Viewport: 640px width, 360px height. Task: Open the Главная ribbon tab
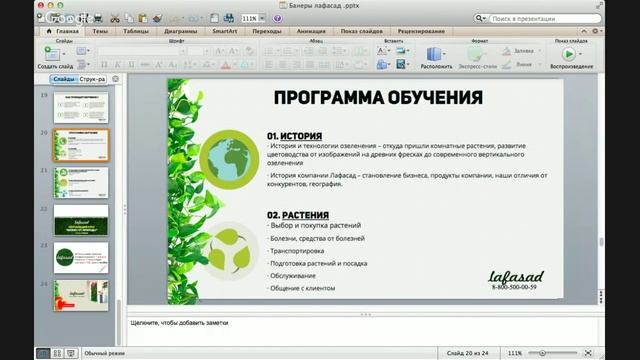click(63, 31)
